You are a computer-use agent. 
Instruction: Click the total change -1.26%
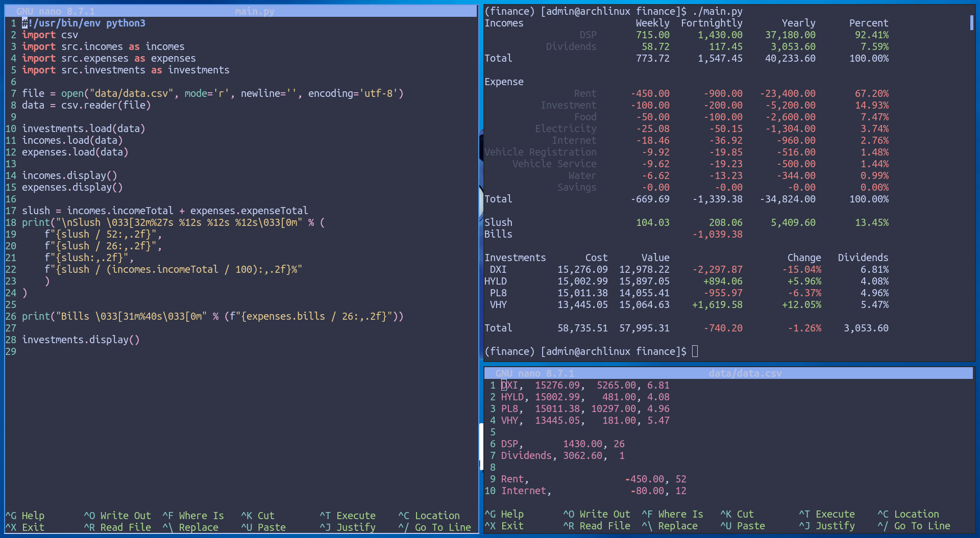[804, 328]
